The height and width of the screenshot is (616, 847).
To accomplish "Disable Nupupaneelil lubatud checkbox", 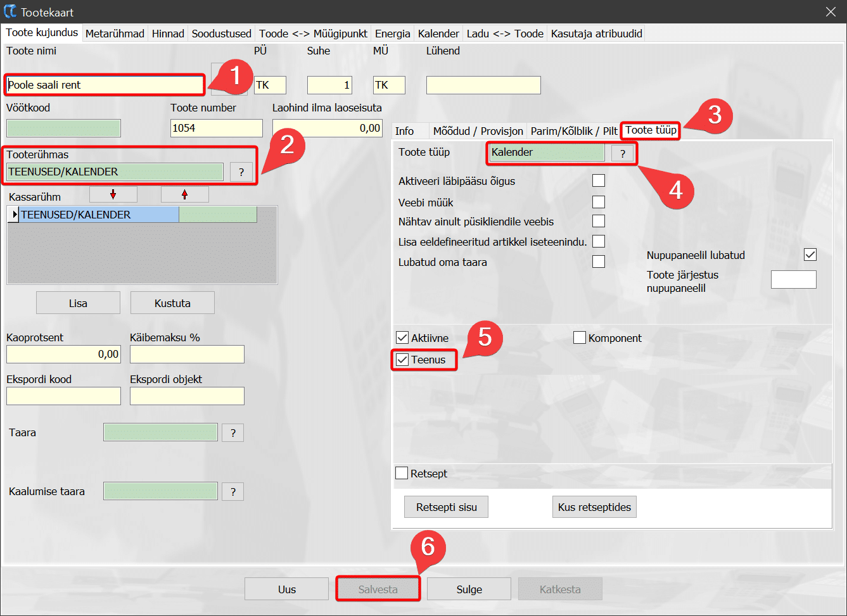I will click(810, 255).
